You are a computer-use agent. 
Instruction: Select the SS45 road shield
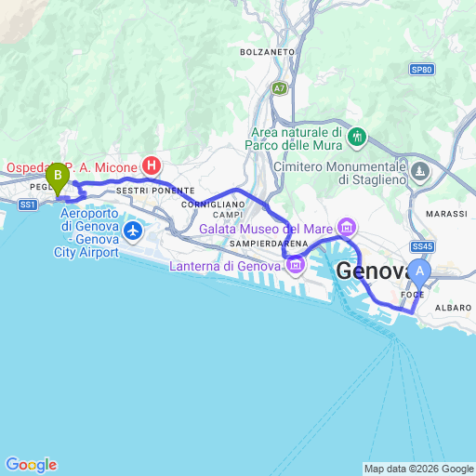pyautogui.click(x=422, y=246)
